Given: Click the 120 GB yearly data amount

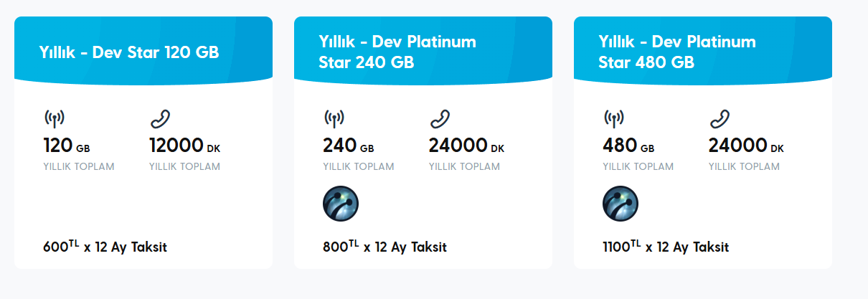Looking at the screenshot, I should (66, 146).
